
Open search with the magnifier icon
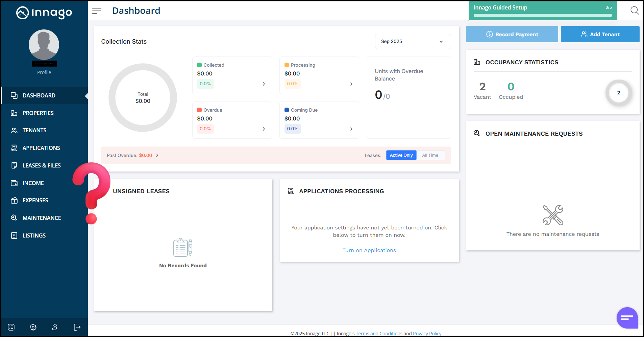(635, 10)
